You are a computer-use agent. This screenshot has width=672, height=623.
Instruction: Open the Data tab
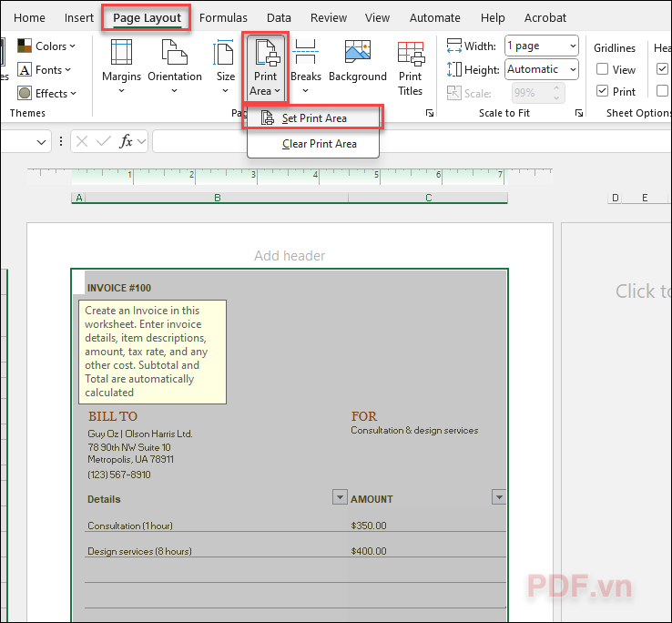pos(279,17)
